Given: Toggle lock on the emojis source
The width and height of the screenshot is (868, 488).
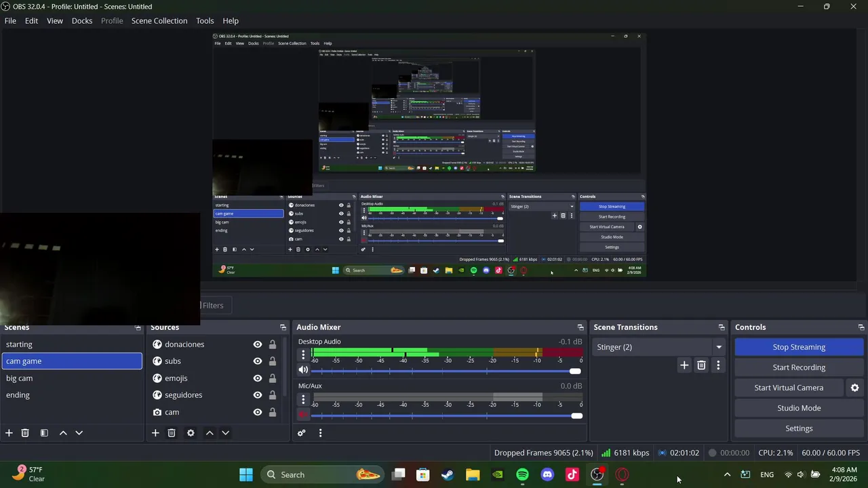Looking at the screenshot, I should pos(273,378).
